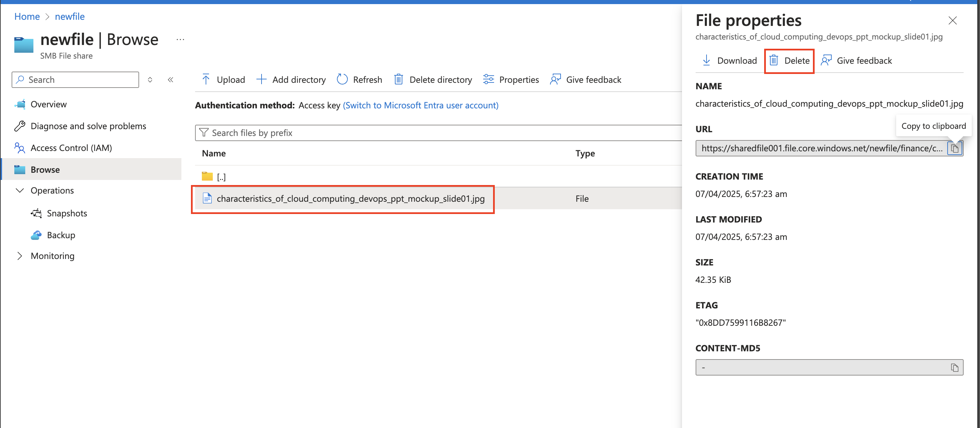980x428 pixels.
Task: Sort by the Name column header
Action: 214,153
